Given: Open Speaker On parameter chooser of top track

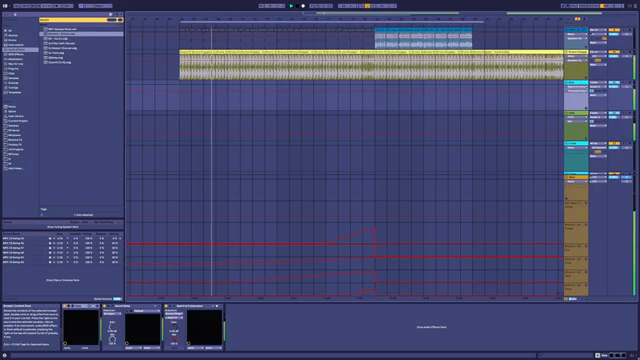Looking at the screenshot, I should click(x=576, y=38).
